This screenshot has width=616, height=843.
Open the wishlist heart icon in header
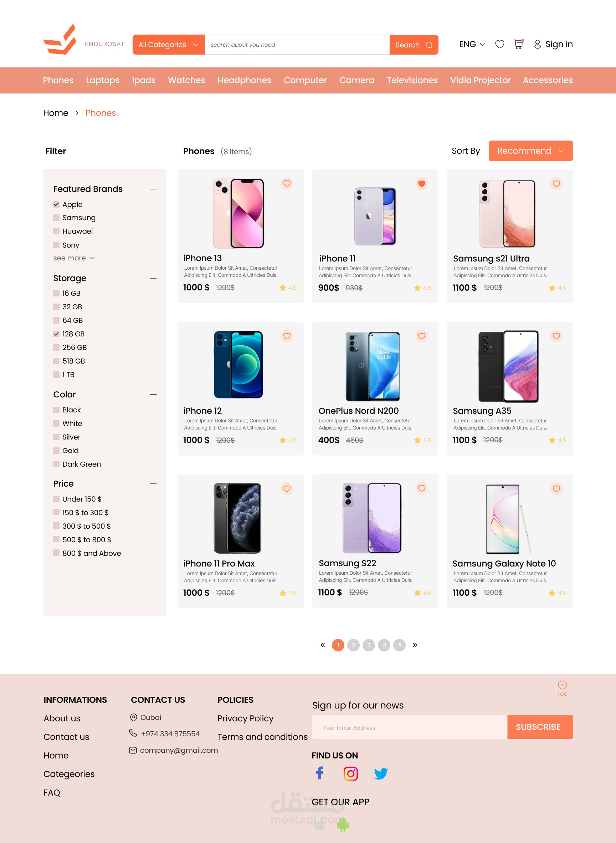499,44
